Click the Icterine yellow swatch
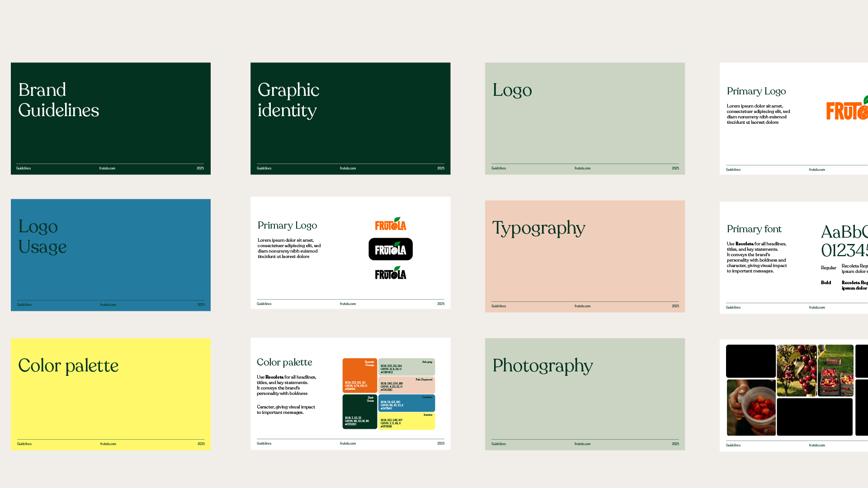The width and height of the screenshot is (868, 488). click(406, 421)
